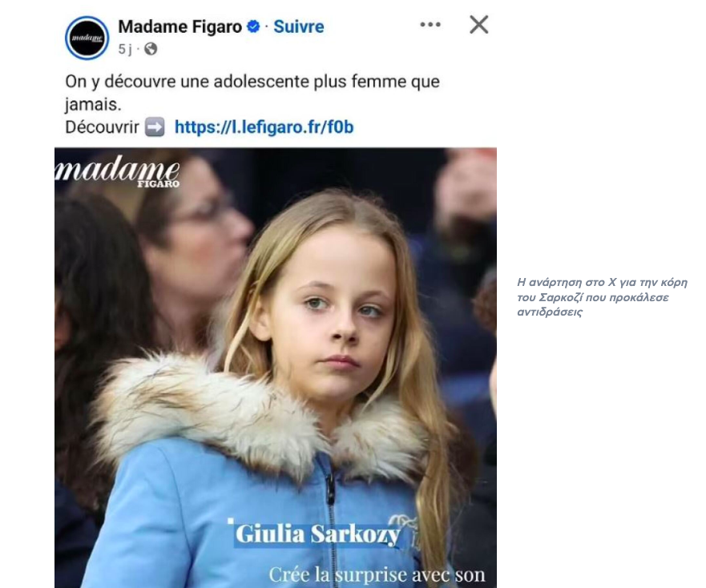The image size is (706, 588).
Task: Click the Giulia Sarkozy name label
Action: coord(318,534)
